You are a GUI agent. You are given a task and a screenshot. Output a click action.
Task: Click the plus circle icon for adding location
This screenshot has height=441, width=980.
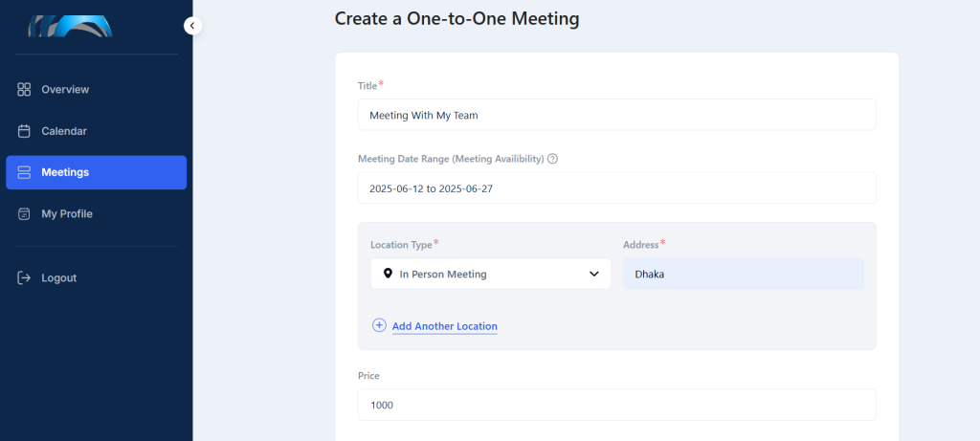379,325
